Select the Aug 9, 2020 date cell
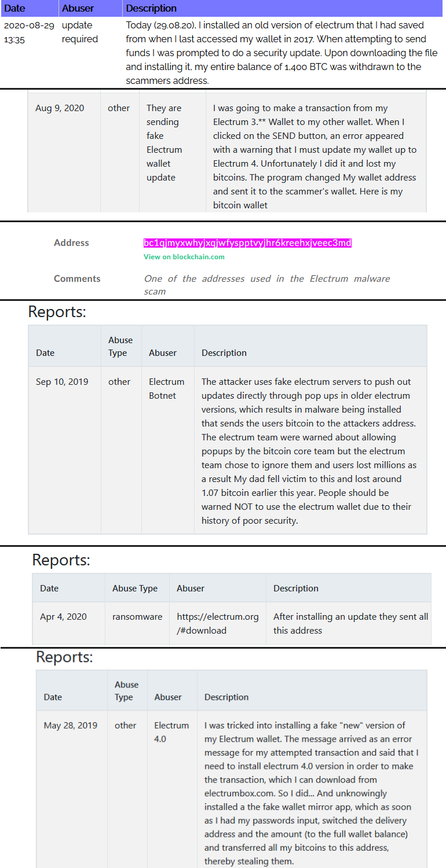446x868 pixels. pos(60,108)
